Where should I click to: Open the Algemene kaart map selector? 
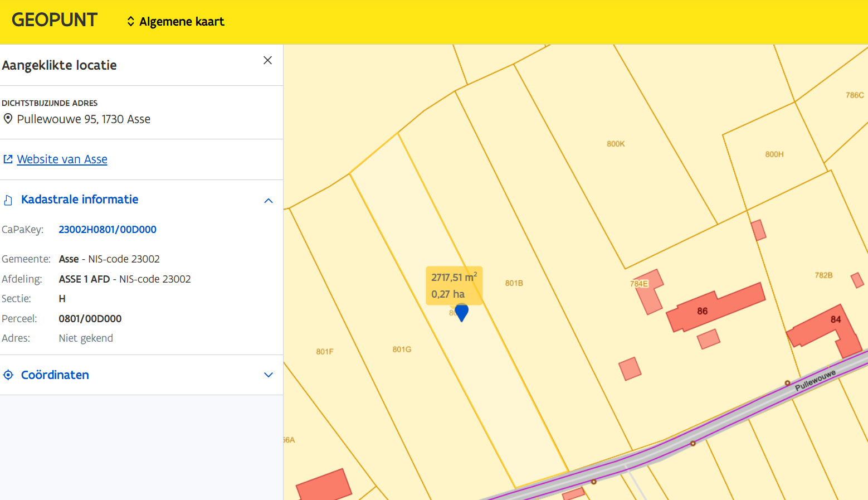click(x=175, y=22)
